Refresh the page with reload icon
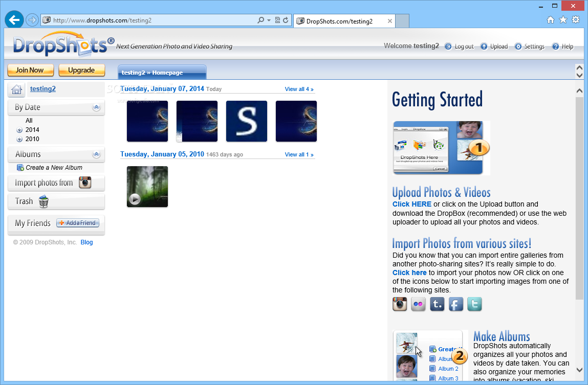 click(286, 20)
